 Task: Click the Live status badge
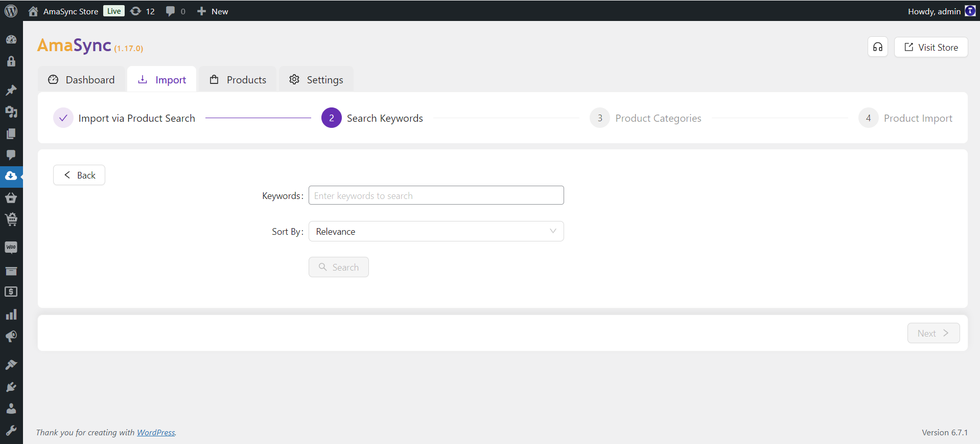[114, 11]
